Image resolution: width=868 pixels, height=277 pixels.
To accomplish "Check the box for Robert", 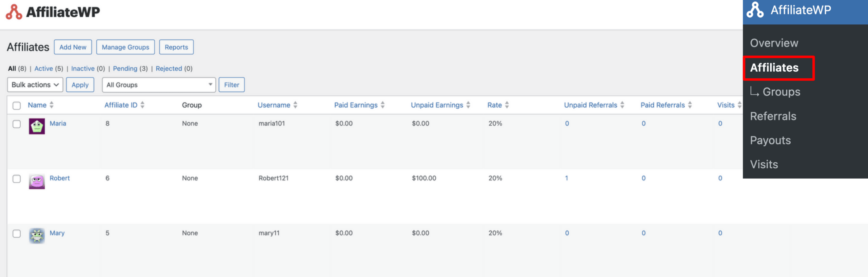I will (17, 179).
